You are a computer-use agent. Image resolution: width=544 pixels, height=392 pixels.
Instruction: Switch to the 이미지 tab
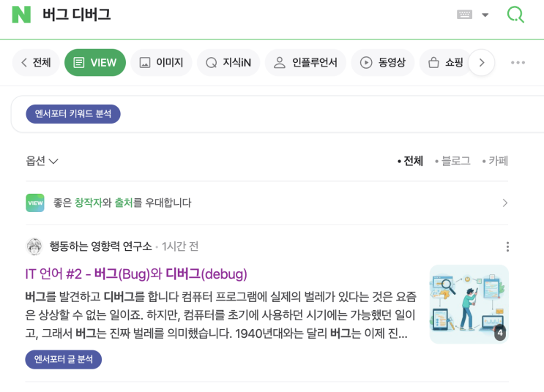161,63
